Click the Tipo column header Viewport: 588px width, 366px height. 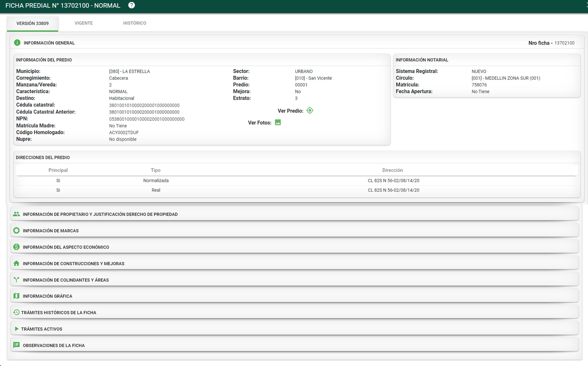[x=156, y=170]
